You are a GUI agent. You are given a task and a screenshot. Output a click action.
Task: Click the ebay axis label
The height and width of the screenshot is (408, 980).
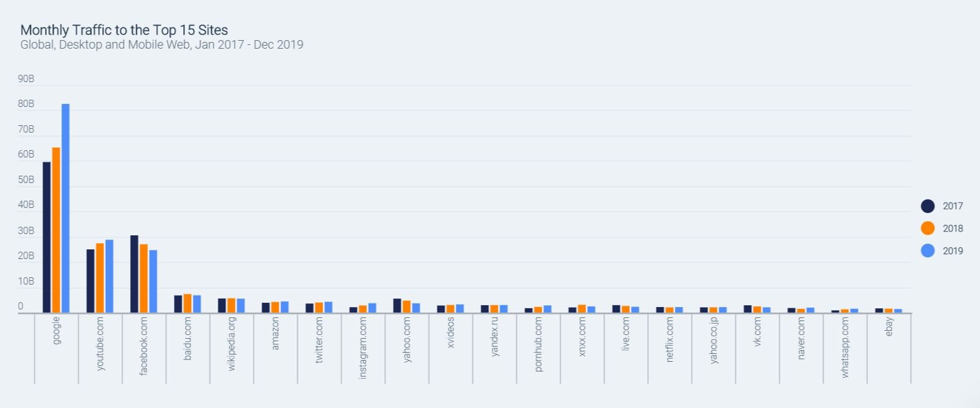(889, 327)
